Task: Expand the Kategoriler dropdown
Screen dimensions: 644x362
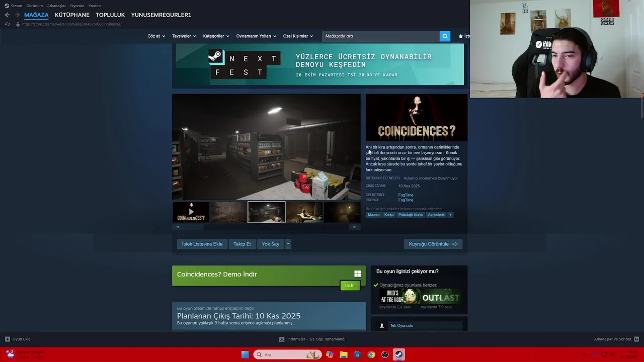Action: [x=216, y=36]
